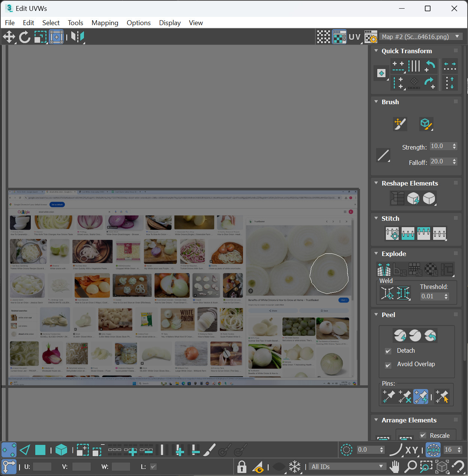Collapse the Quick Transform rollout
This screenshot has height=476, width=468.
coord(376,51)
